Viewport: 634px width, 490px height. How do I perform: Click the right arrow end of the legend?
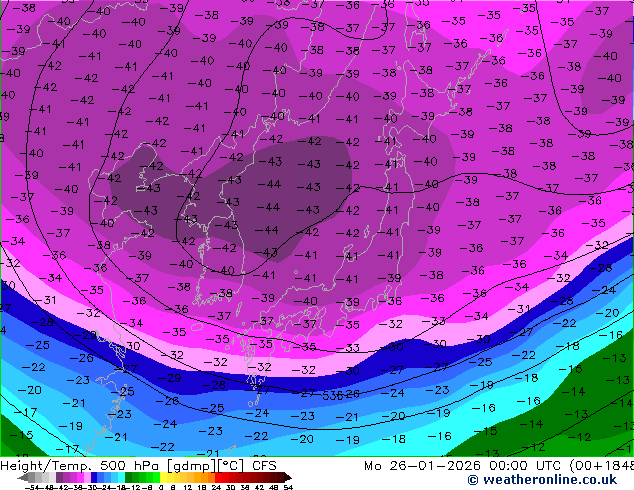(x=288, y=477)
